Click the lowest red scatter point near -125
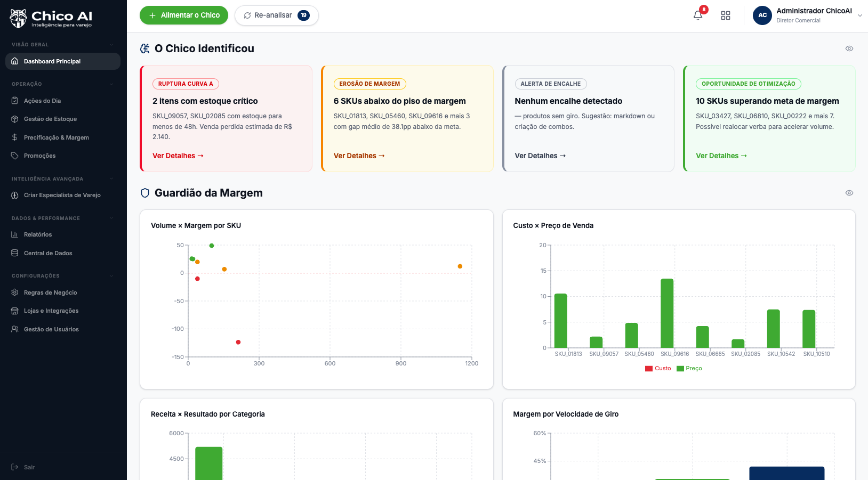 (x=238, y=342)
